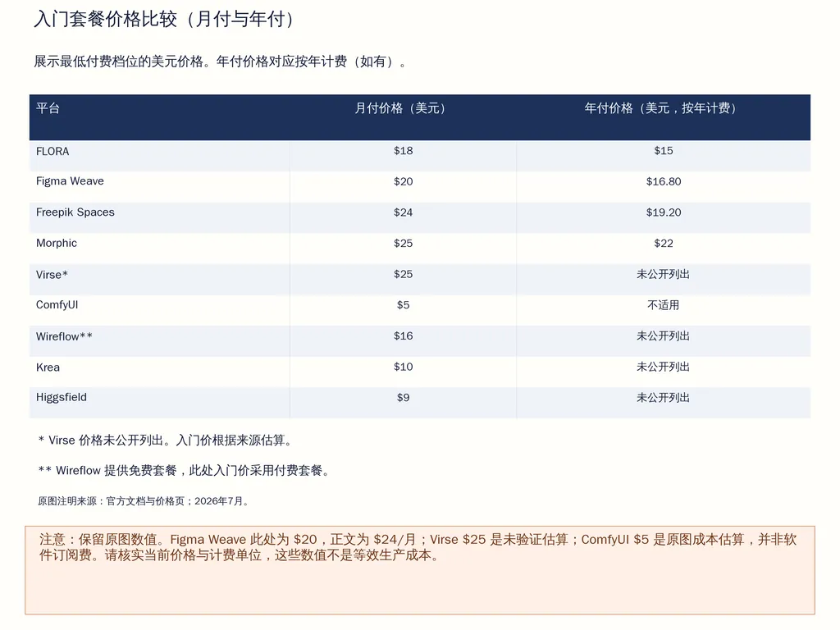
Task: Click the footnote ** Wireflow 提供免费套餐
Action: [x=185, y=471]
